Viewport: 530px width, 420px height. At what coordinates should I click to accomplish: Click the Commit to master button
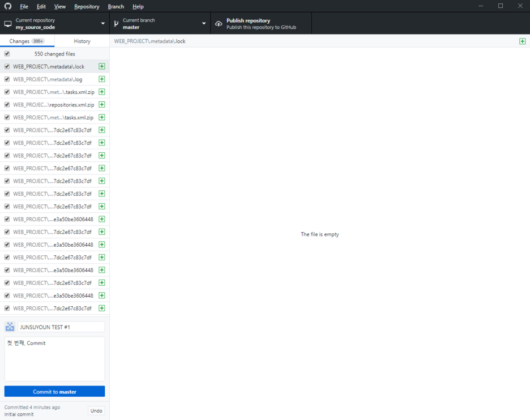[x=54, y=391]
